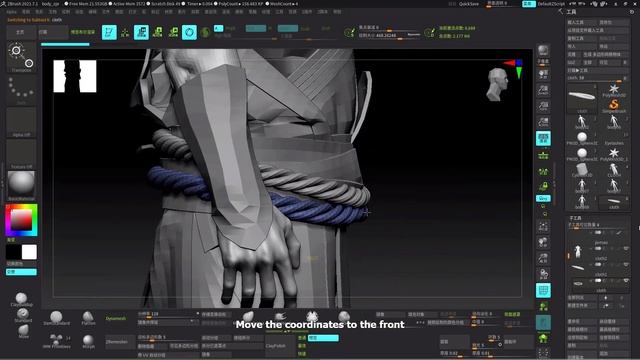Click the Frame icon in right shelf
The width and height of the screenshot is (640, 360).
pyautogui.click(x=543, y=226)
